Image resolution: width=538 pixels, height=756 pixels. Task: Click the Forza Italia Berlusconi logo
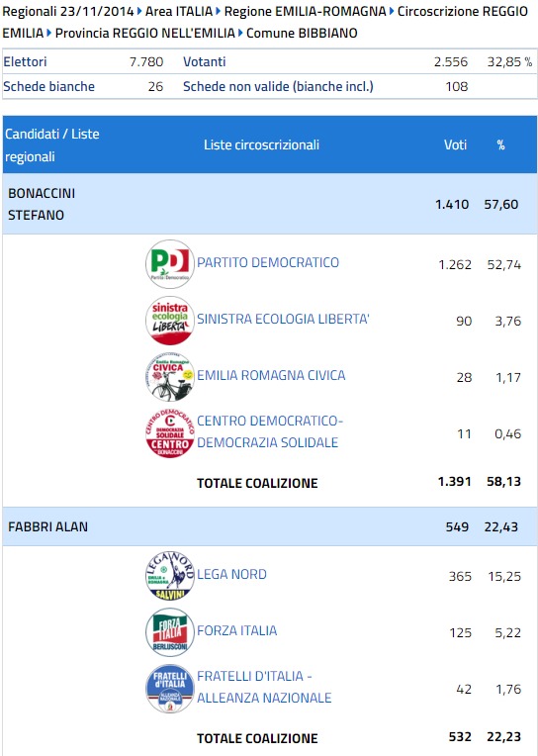pos(170,632)
